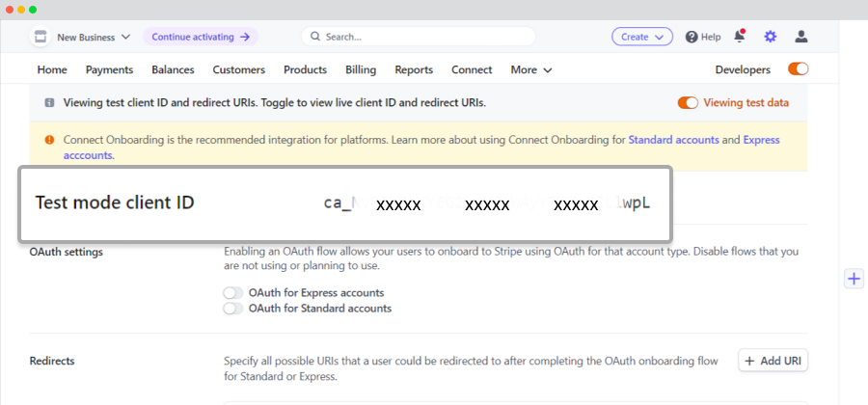Open the Standard accounts link
The height and width of the screenshot is (405, 868).
674,140
